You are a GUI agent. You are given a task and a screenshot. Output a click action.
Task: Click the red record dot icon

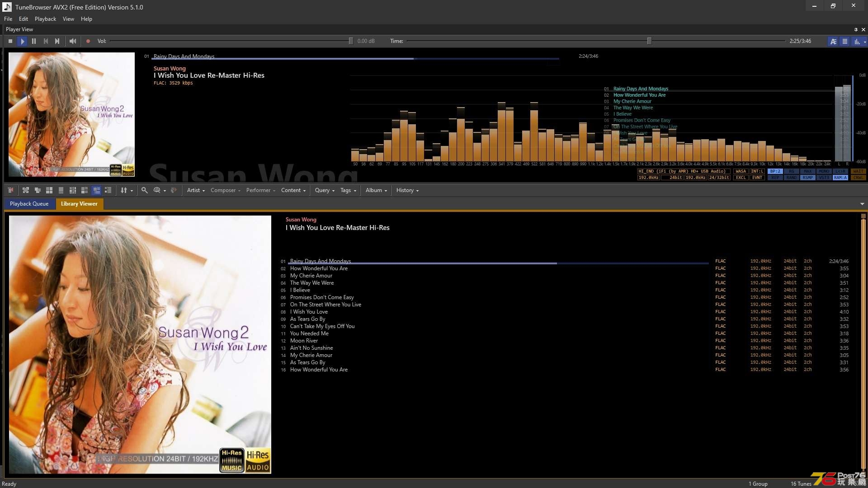88,41
